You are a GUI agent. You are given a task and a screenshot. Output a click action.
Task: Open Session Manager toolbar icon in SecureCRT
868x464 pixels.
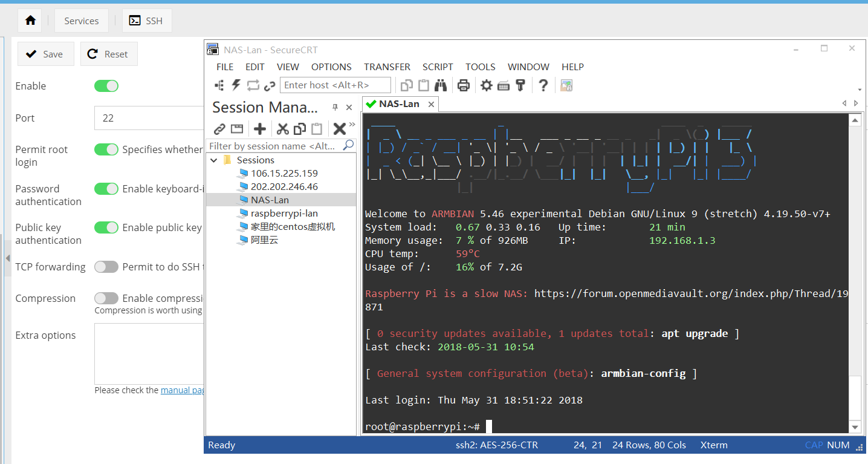click(x=219, y=85)
